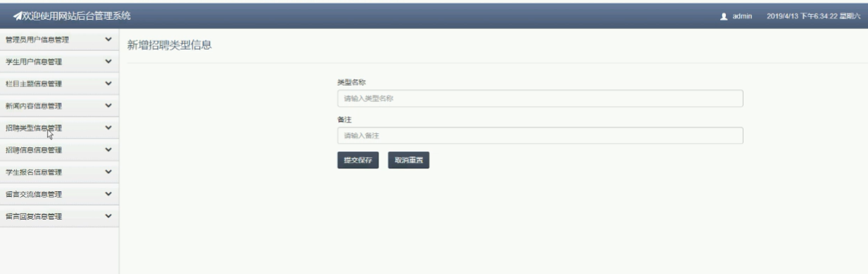Click the admin username in header

(741, 16)
